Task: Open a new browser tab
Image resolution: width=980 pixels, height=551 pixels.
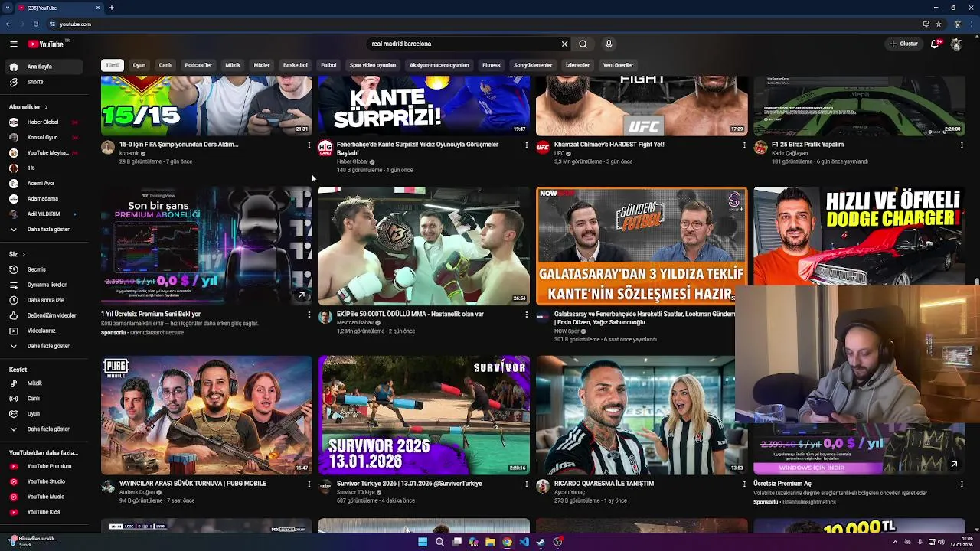Action: (x=112, y=8)
